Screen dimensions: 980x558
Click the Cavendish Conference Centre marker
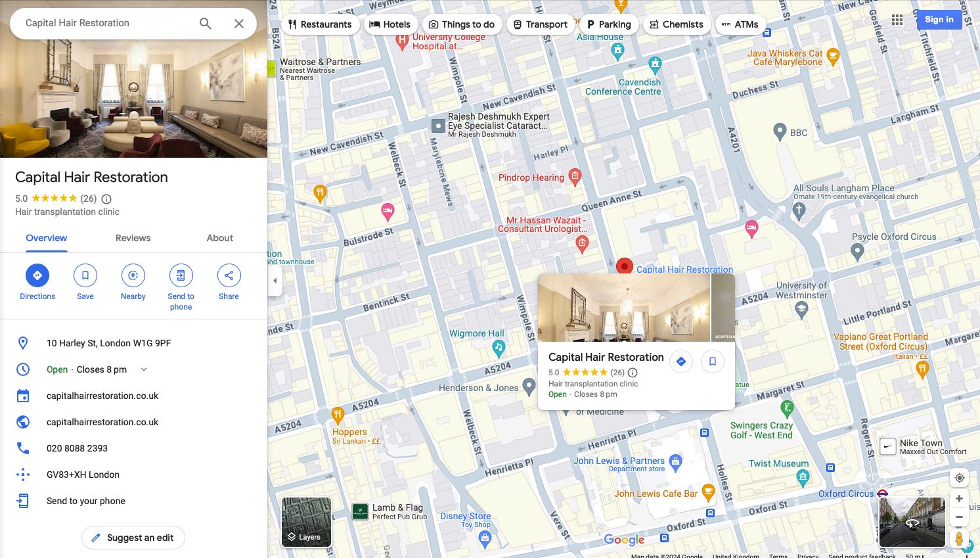point(655,64)
